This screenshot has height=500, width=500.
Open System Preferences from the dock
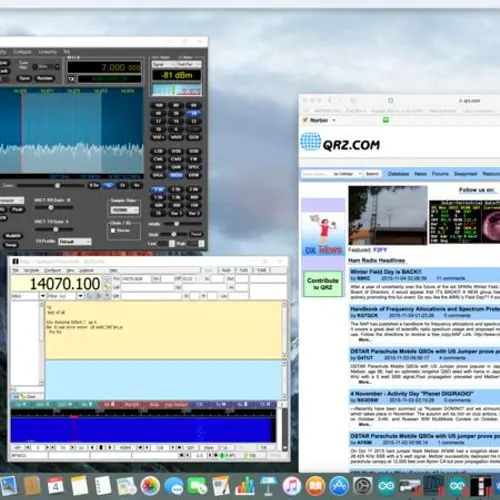pyautogui.click(x=363, y=485)
